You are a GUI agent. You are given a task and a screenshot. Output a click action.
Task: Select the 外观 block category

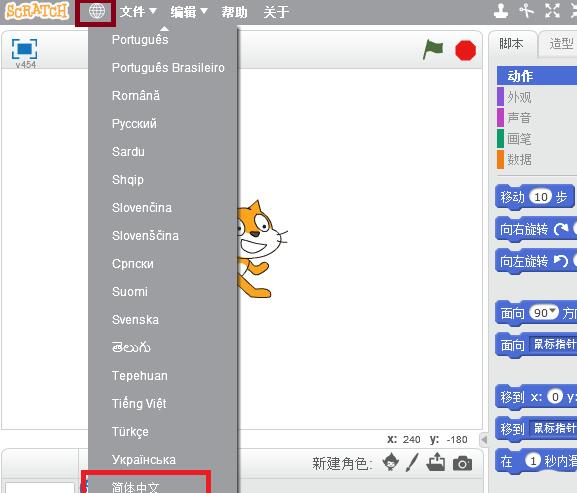tap(537, 97)
